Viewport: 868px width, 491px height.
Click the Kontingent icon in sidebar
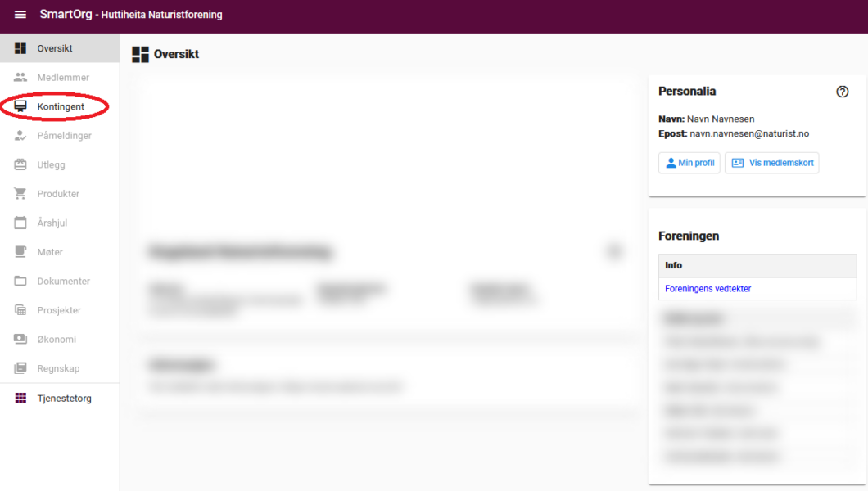coord(20,106)
